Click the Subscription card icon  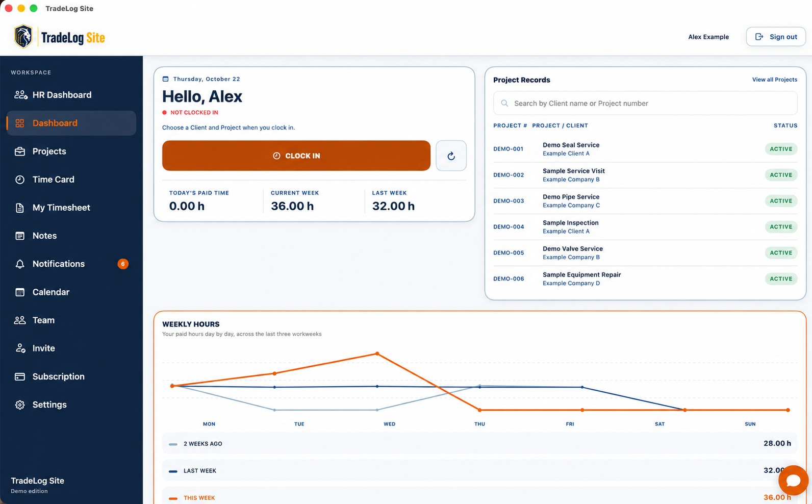pos(20,376)
